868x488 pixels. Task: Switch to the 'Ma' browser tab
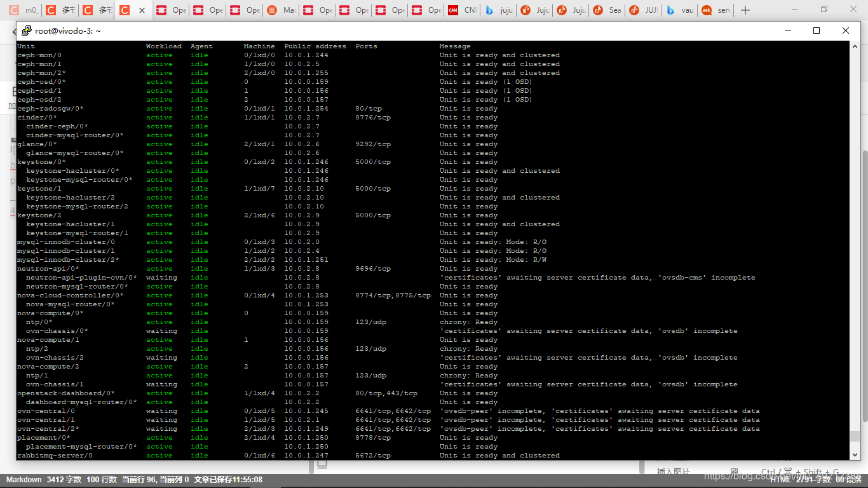click(x=282, y=10)
